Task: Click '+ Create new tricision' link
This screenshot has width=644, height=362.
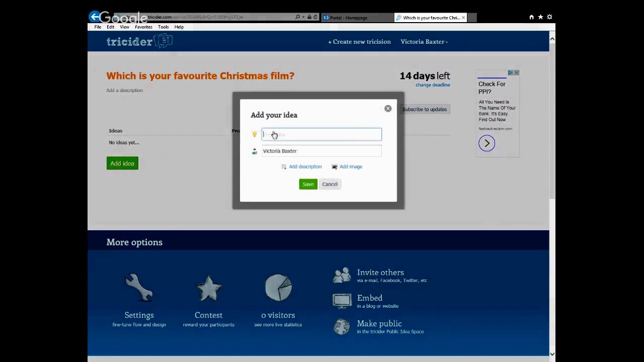Action: coord(359,42)
